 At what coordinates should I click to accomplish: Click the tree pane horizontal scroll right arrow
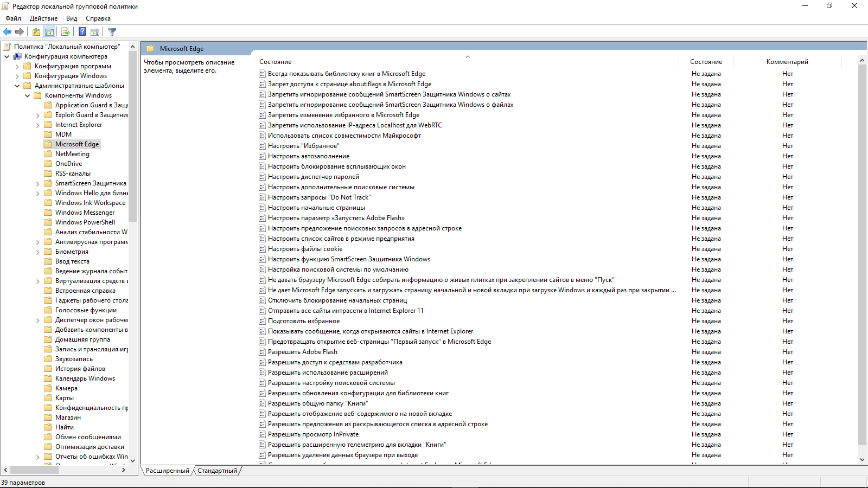point(124,470)
